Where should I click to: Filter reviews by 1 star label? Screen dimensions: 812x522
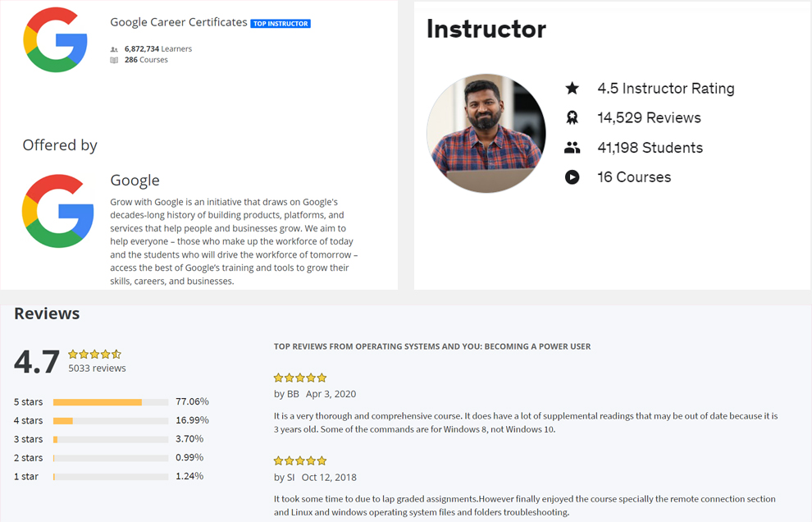[x=26, y=476]
